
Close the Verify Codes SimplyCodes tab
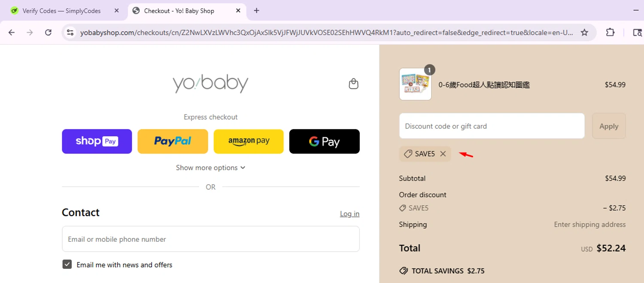click(x=116, y=11)
